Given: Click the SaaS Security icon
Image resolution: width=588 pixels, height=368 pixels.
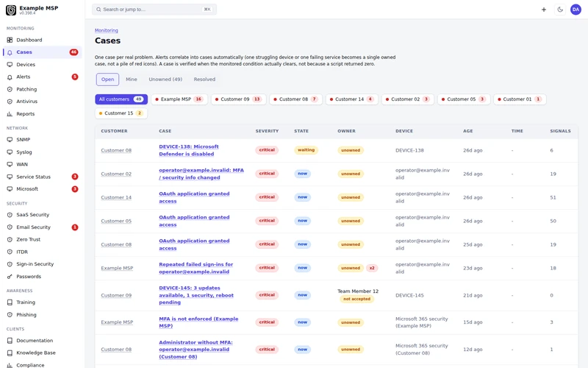Looking at the screenshot, I should coord(10,215).
